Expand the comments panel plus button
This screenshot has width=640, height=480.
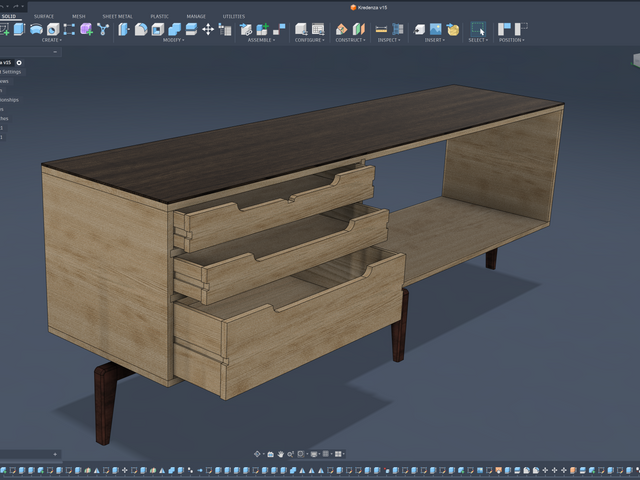tap(55, 454)
